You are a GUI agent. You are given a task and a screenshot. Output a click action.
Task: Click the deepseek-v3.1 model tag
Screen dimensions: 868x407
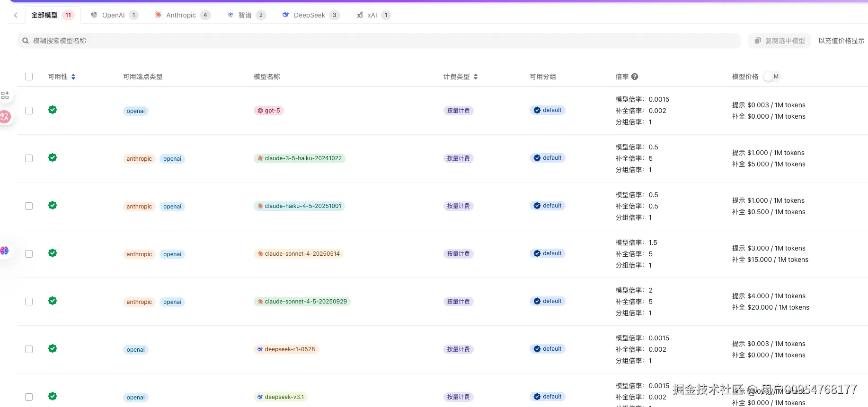point(281,397)
